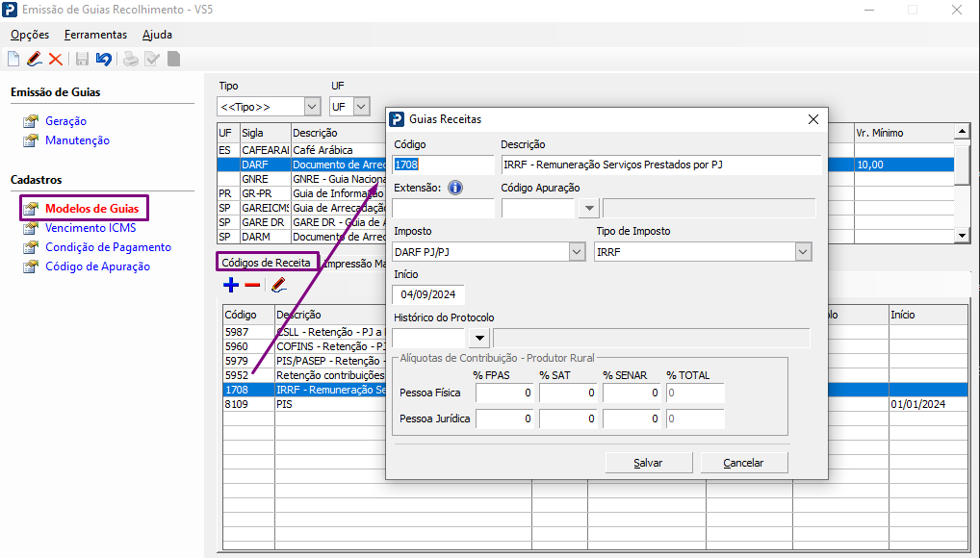Click the Pessoa Física % FPAS field
980x558 pixels.
[504, 393]
